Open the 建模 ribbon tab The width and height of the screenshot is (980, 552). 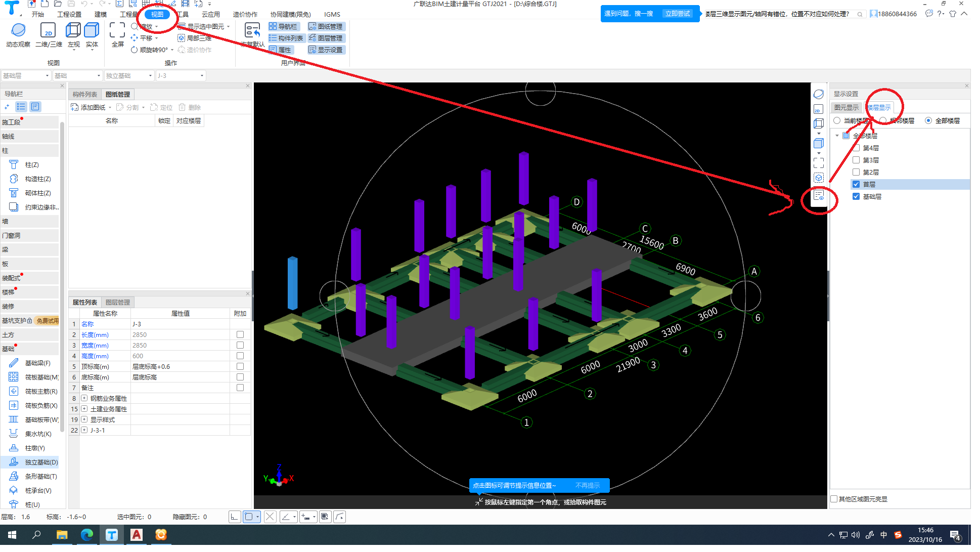pyautogui.click(x=101, y=14)
